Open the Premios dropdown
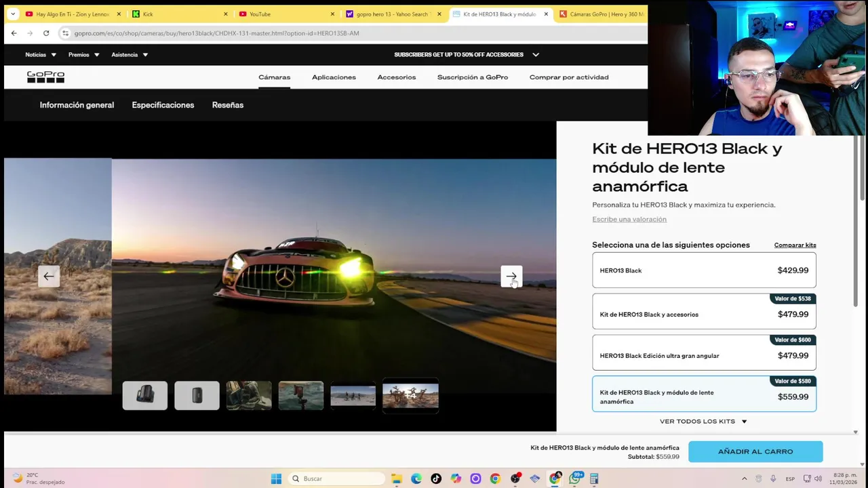 tap(84, 55)
